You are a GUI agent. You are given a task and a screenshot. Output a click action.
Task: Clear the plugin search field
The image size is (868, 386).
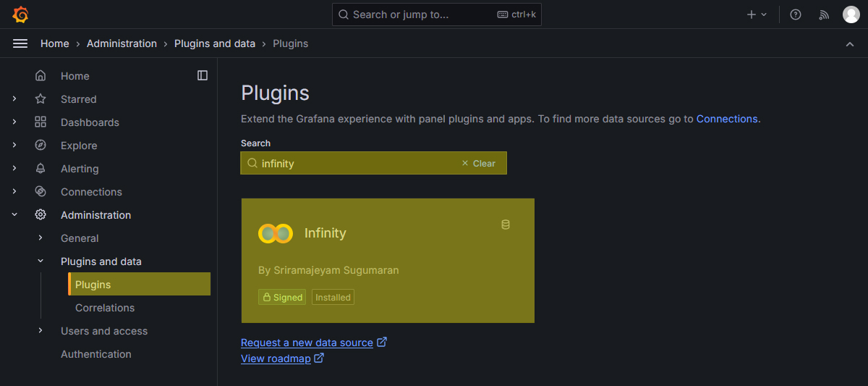point(479,164)
